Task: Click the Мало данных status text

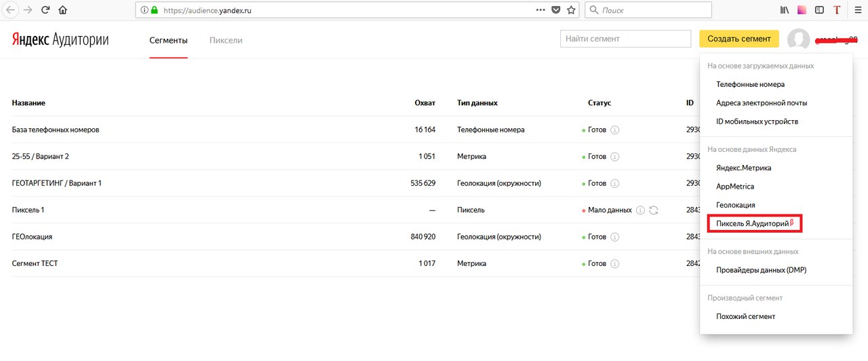Action: coord(610,210)
